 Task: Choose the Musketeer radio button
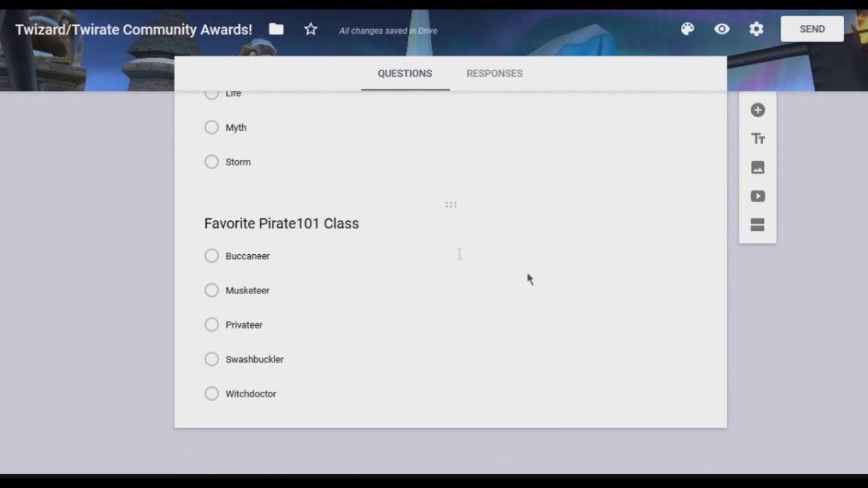click(212, 290)
